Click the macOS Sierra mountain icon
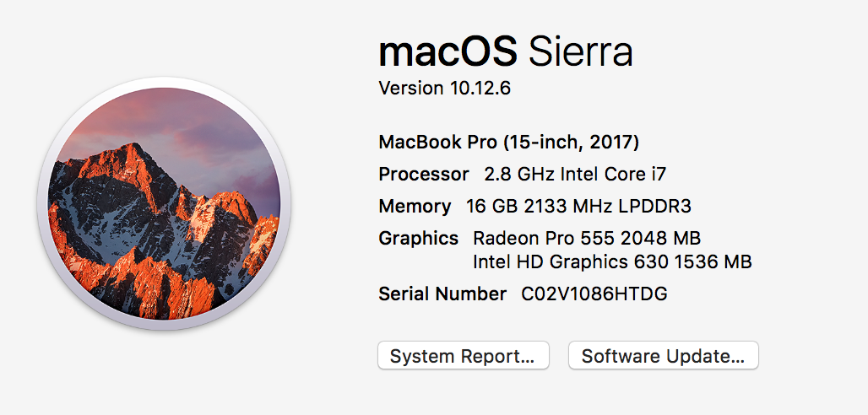 163,202
